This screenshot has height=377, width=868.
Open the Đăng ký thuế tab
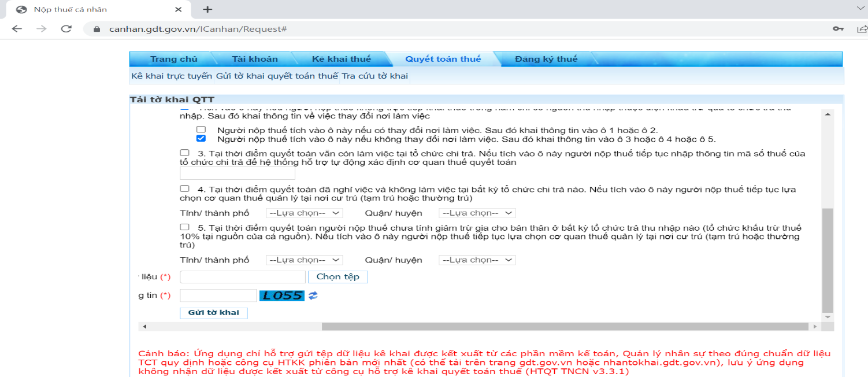coord(546,59)
